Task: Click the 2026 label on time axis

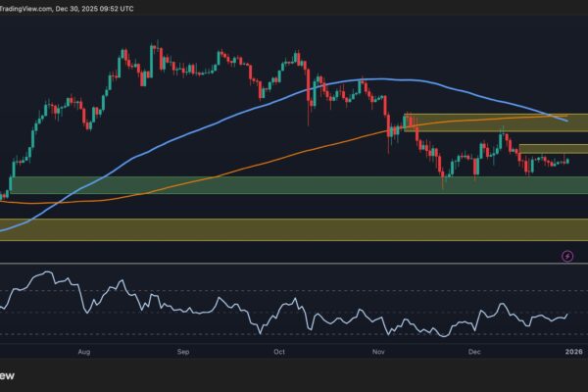Action: [573, 349]
